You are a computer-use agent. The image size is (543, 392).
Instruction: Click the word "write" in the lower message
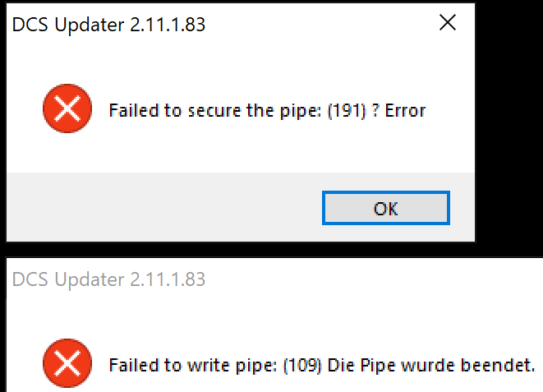click(209, 366)
